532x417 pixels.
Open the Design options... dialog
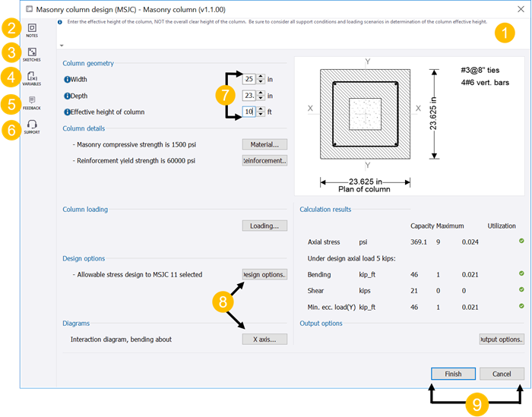pyautogui.click(x=264, y=275)
